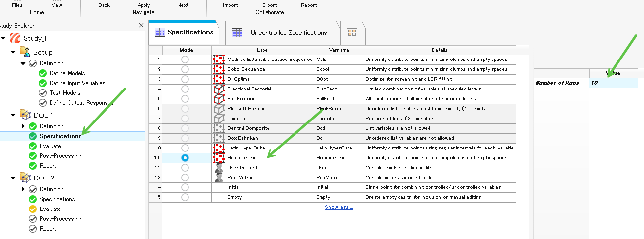The height and width of the screenshot is (239, 644).
Task: Select the Hammersley mode radio
Action: point(185,158)
